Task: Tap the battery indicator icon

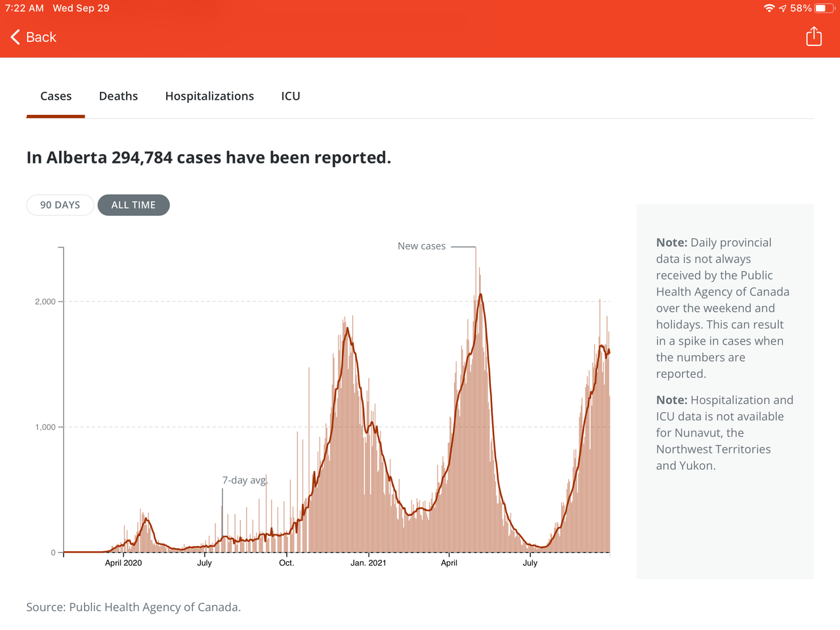Action: pyautogui.click(x=825, y=9)
